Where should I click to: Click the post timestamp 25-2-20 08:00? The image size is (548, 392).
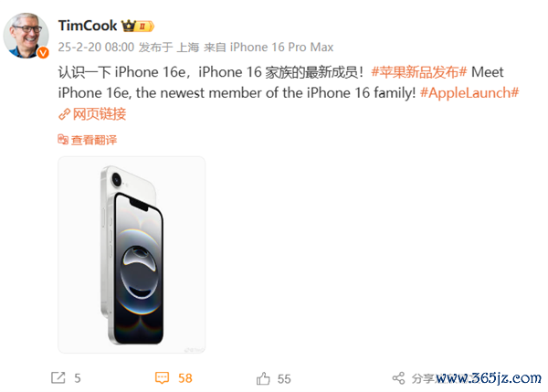96,48
